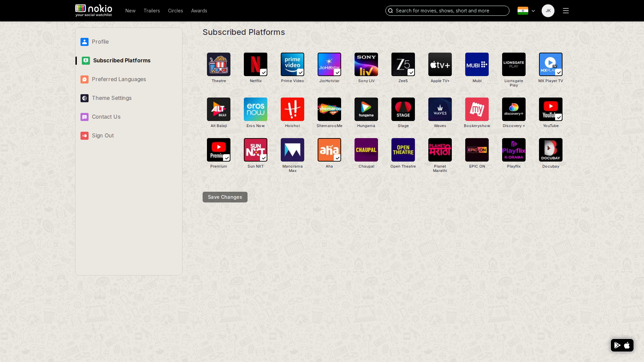Select the Playflix platform icon
The image size is (644, 362).
point(514,150)
